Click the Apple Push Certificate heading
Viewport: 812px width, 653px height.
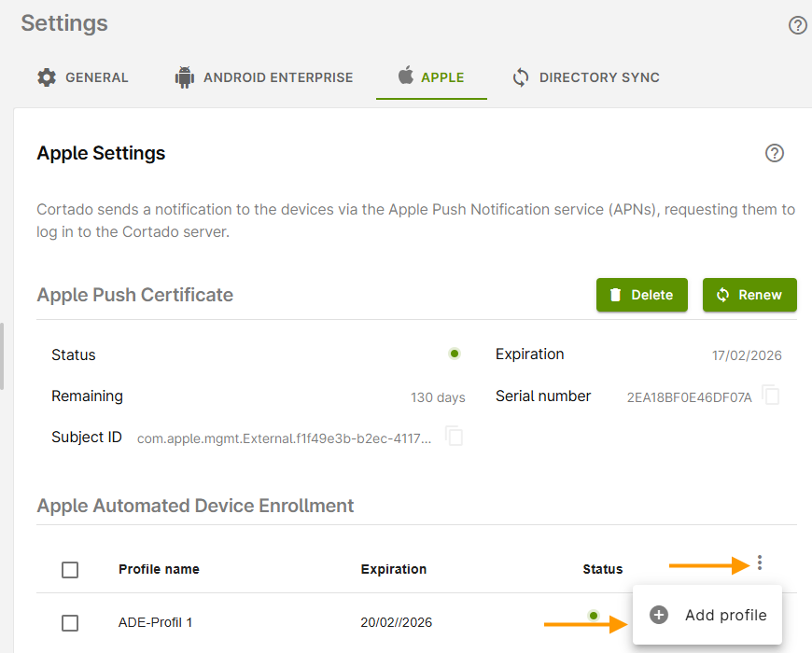point(135,295)
